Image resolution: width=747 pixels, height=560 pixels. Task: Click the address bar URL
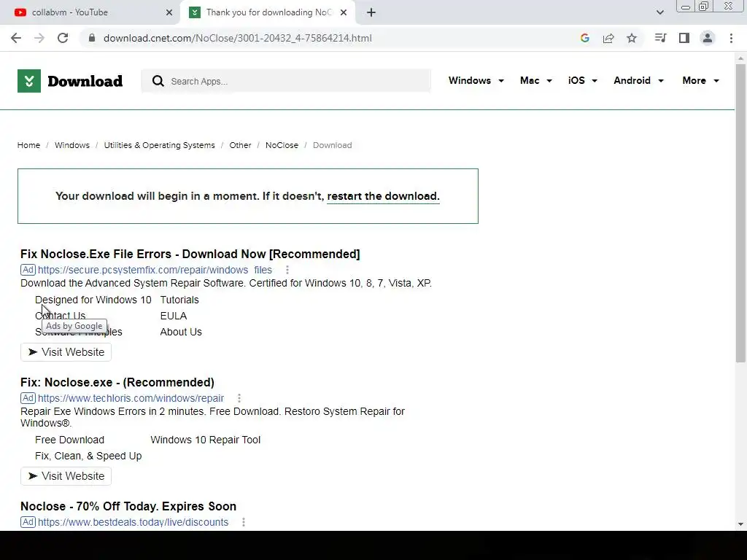238,38
